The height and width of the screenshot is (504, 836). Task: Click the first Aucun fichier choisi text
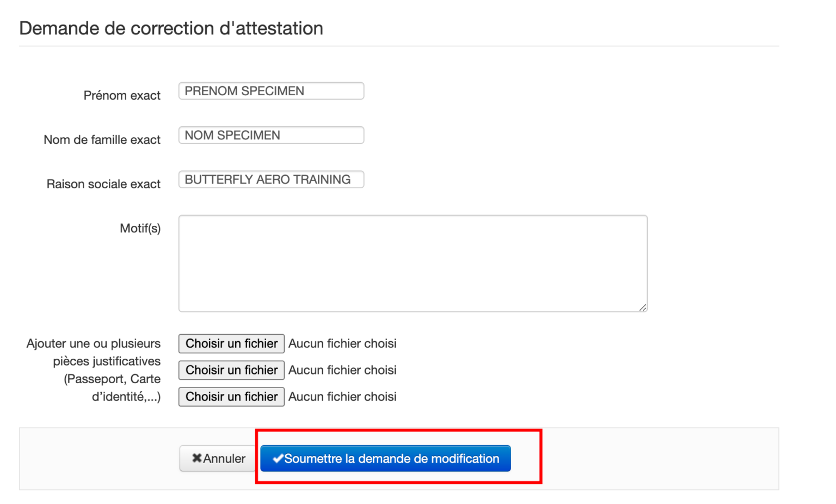coord(342,343)
